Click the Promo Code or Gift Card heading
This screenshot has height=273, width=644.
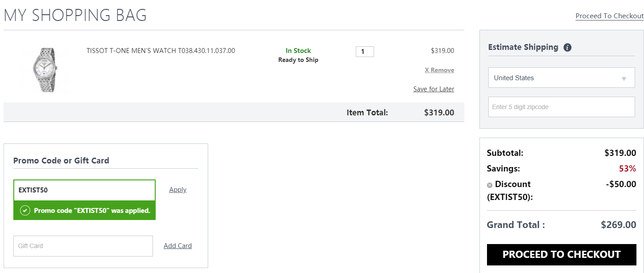[x=61, y=161]
